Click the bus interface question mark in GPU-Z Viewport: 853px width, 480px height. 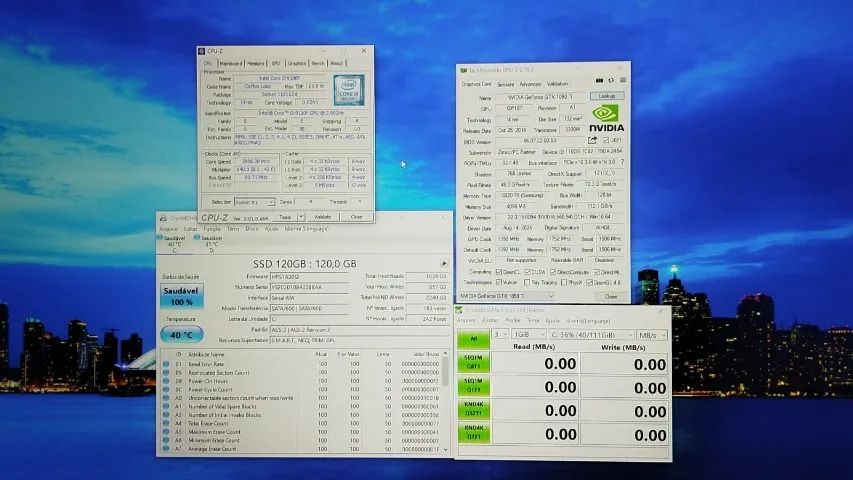622,162
